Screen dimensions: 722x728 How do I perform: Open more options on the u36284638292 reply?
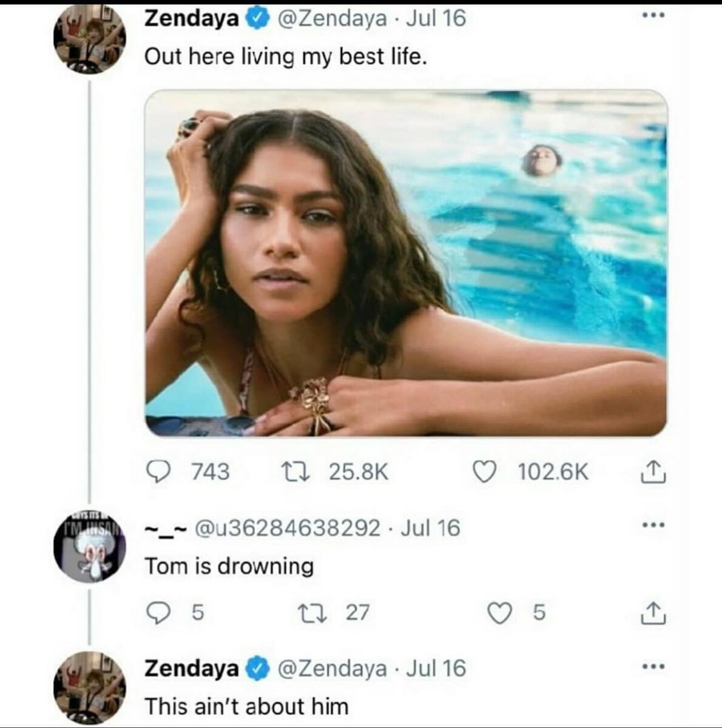pos(653,525)
